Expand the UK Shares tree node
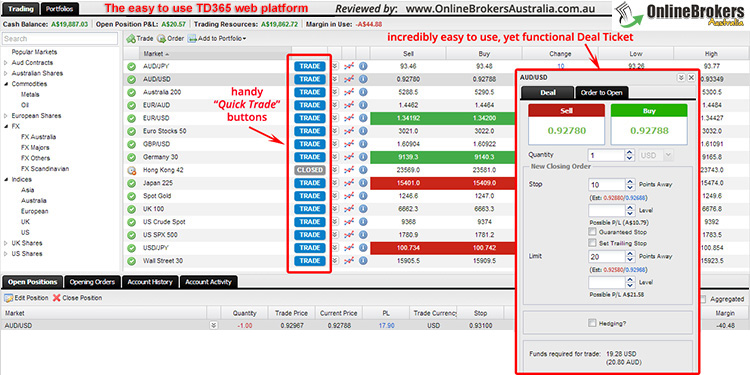Image resolution: width=750 pixels, height=375 pixels. point(6,243)
